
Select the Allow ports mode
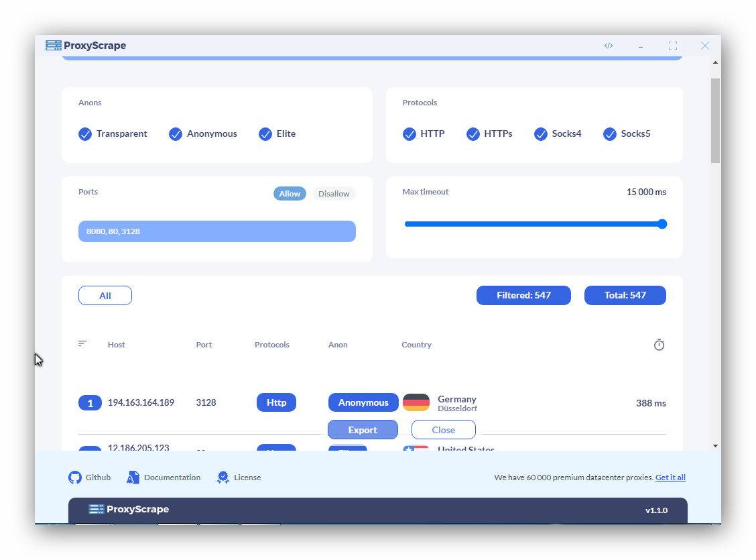pos(290,193)
